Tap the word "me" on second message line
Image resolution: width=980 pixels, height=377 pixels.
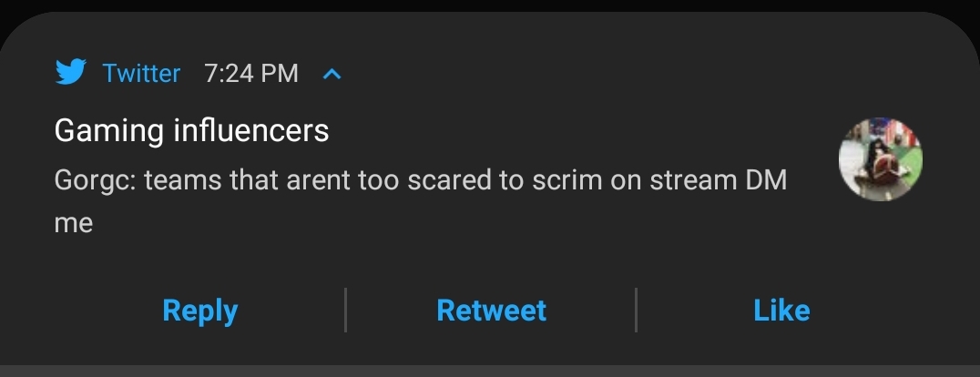(x=74, y=222)
